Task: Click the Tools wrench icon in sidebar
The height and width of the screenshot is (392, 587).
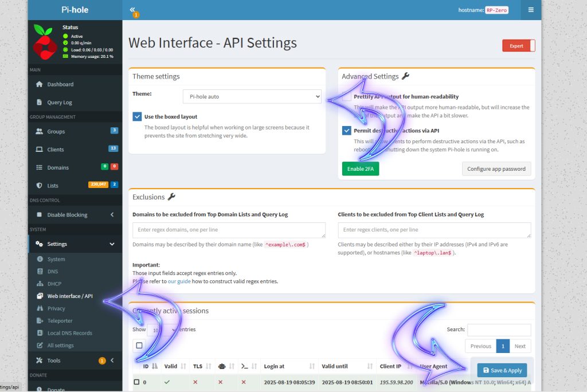Action: tap(40, 360)
